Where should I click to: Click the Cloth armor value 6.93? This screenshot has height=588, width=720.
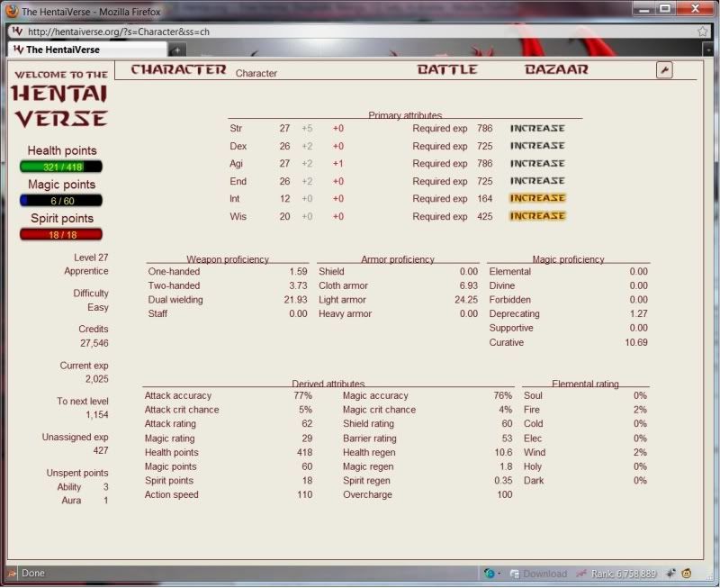click(468, 285)
